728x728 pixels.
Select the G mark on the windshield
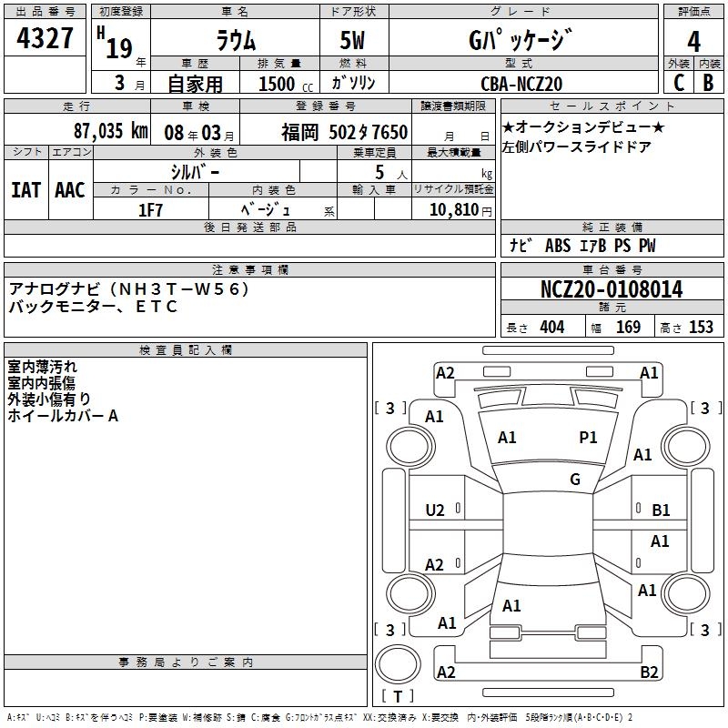click(x=575, y=480)
